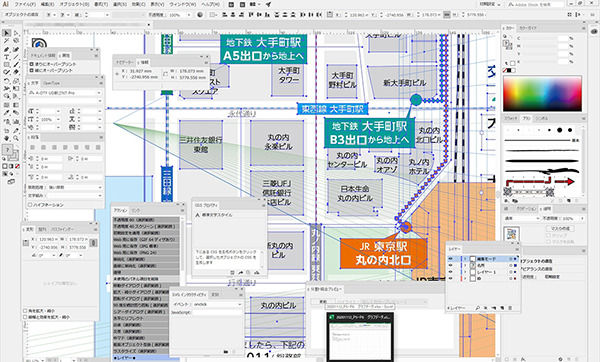Image resolution: width=600 pixels, height=362 pixels.
Task: Toggle ハイフネーション checkbox
Action: point(30,205)
